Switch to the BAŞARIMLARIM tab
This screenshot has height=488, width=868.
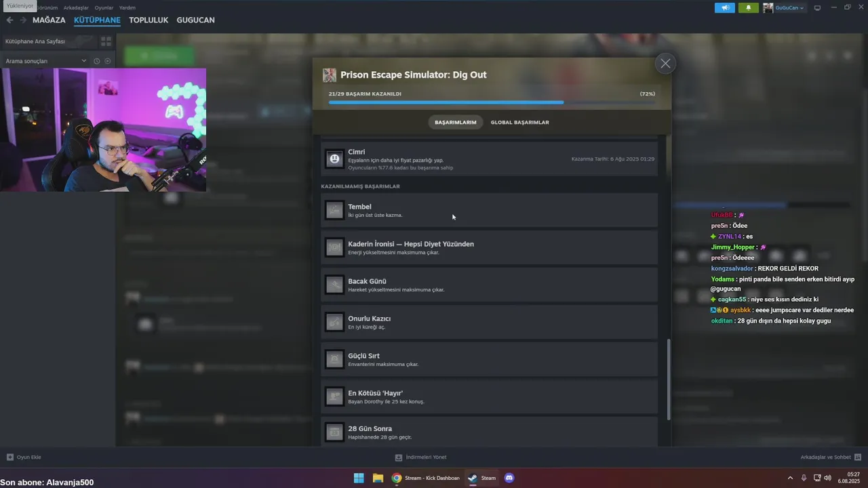[x=455, y=123]
